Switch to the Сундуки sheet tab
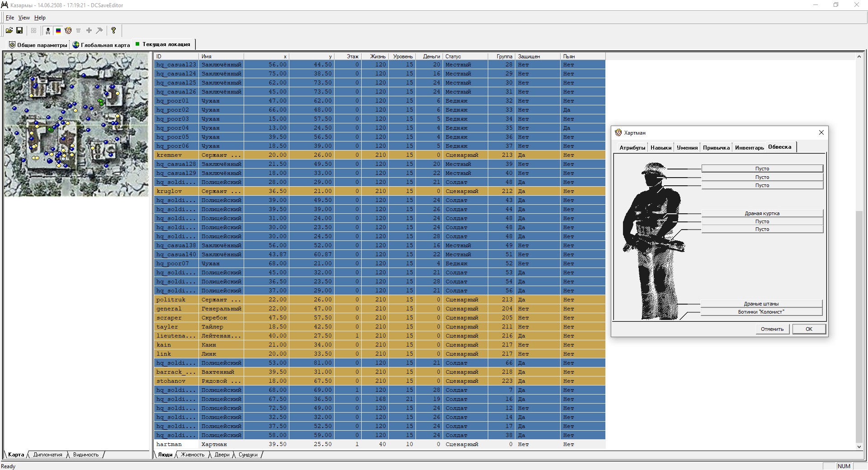The width and height of the screenshot is (868, 470). (x=248, y=455)
